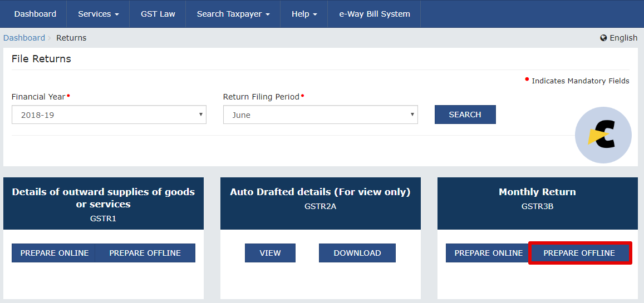Image resolution: width=644 pixels, height=303 pixels.
Task: Expand the Financial Year dropdown
Action: [x=109, y=115]
